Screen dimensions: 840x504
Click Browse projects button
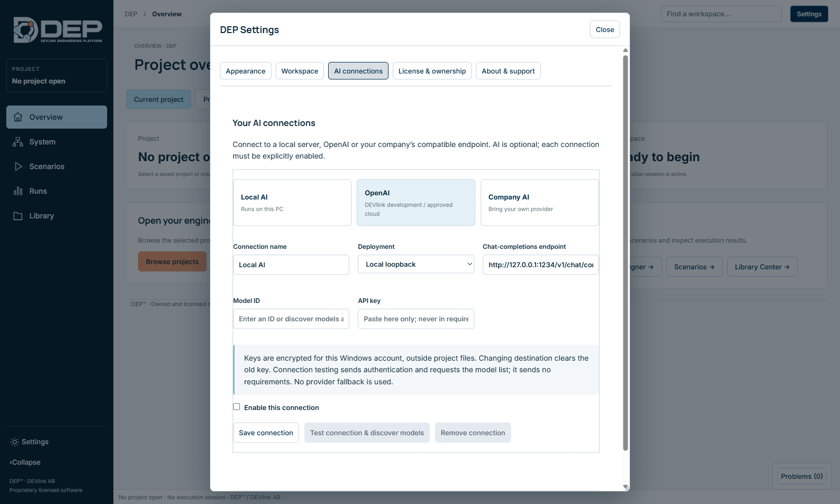point(172,261)
